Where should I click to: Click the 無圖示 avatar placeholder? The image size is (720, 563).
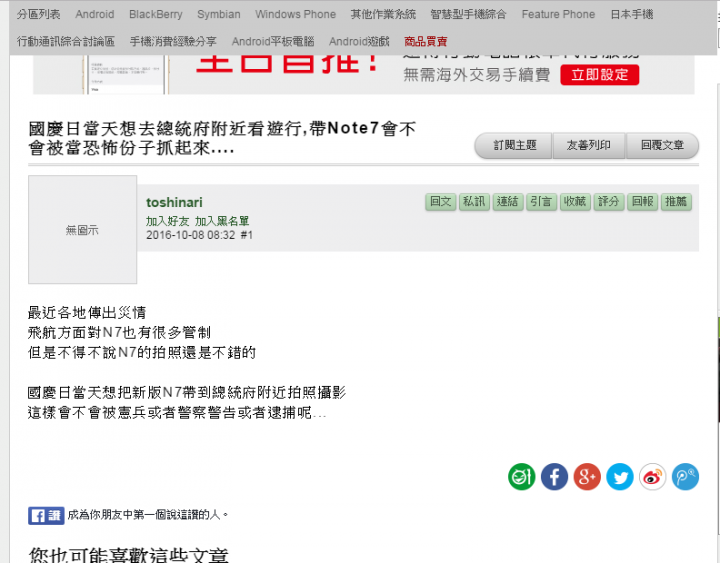point(82,230)
